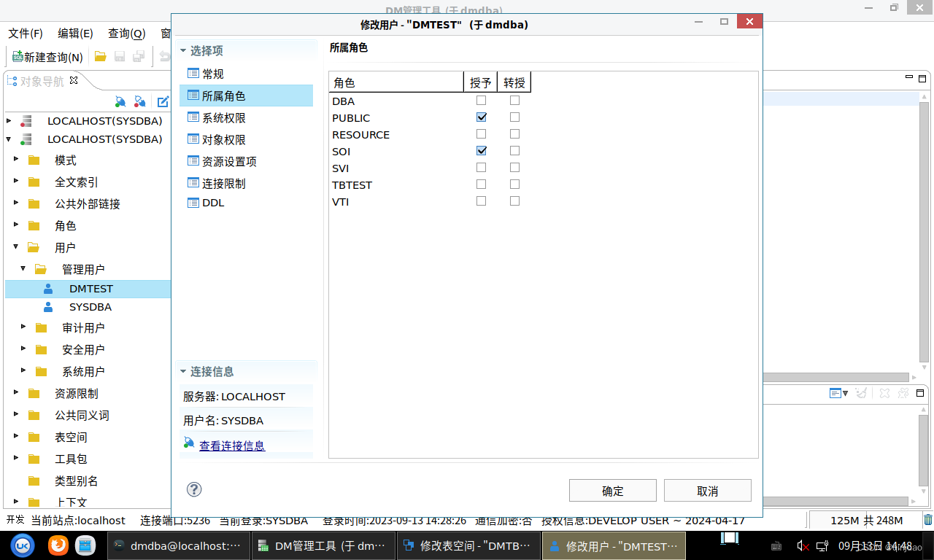Open the start menu UK icon in taskbar
The image size is (934, 560).
(23, 545)
